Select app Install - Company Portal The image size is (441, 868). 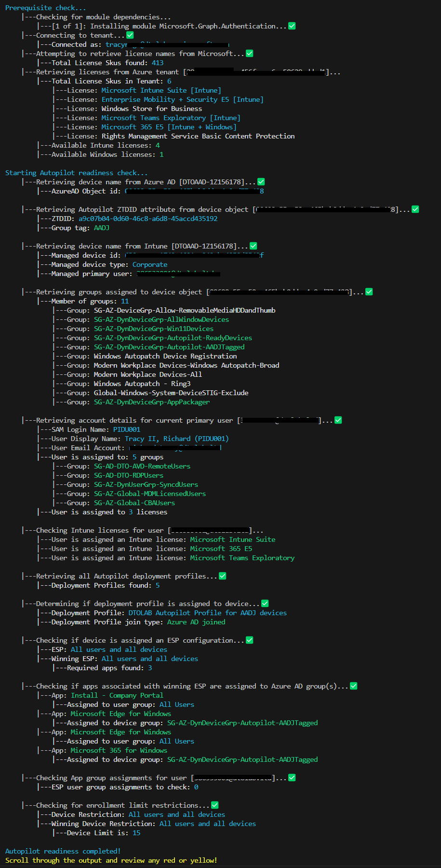tap(117, 695)
